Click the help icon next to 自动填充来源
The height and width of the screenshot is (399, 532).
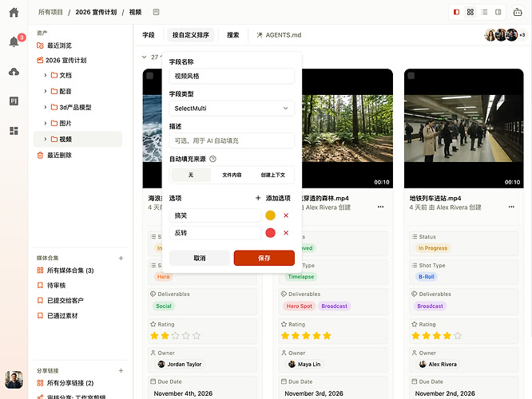coord(212,159)
